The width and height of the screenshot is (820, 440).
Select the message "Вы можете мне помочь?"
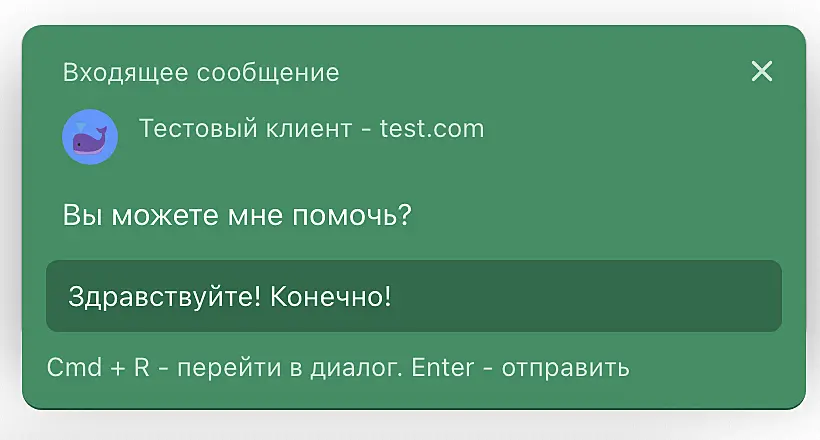coord(237,215)
